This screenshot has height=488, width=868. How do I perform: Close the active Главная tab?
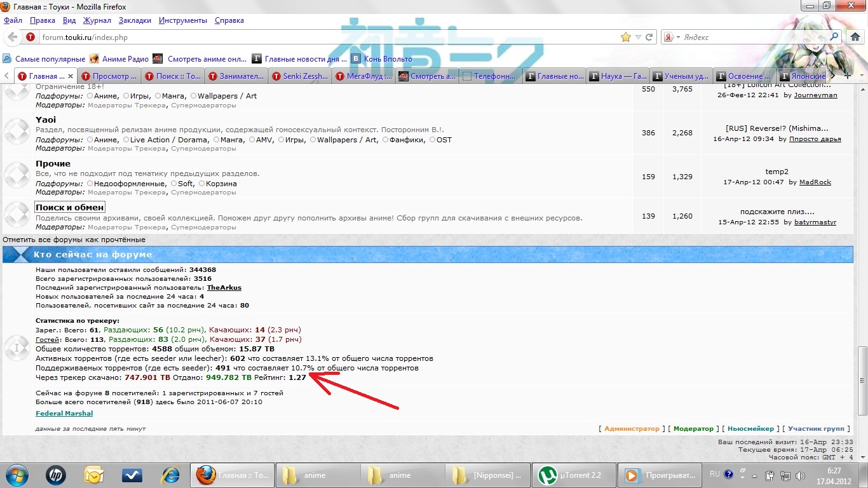(71, 76)
